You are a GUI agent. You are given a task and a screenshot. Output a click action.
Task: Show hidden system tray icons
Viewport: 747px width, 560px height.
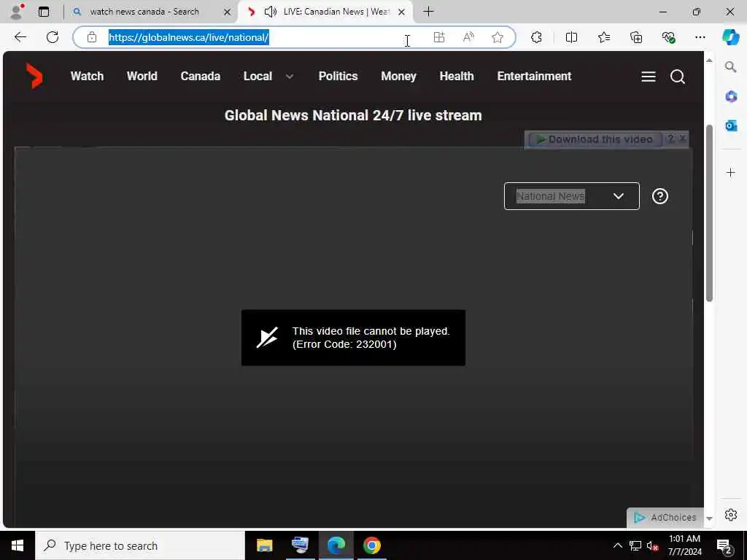pos(617,545)
